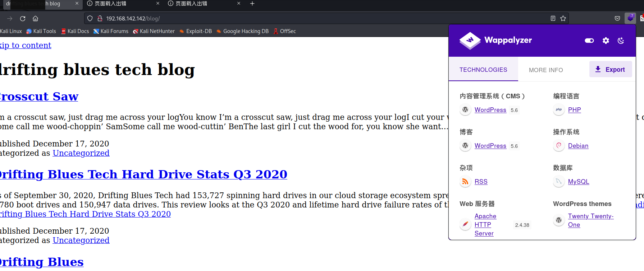The width and height of the screenshot is (644, 271).
Task: Click the Wappalyzer extension icon in toolbar
Action: coord(630,18)
